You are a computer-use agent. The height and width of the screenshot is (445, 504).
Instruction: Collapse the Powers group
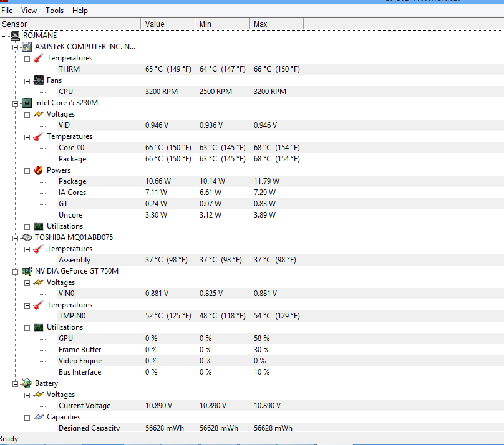pos(27,171)
